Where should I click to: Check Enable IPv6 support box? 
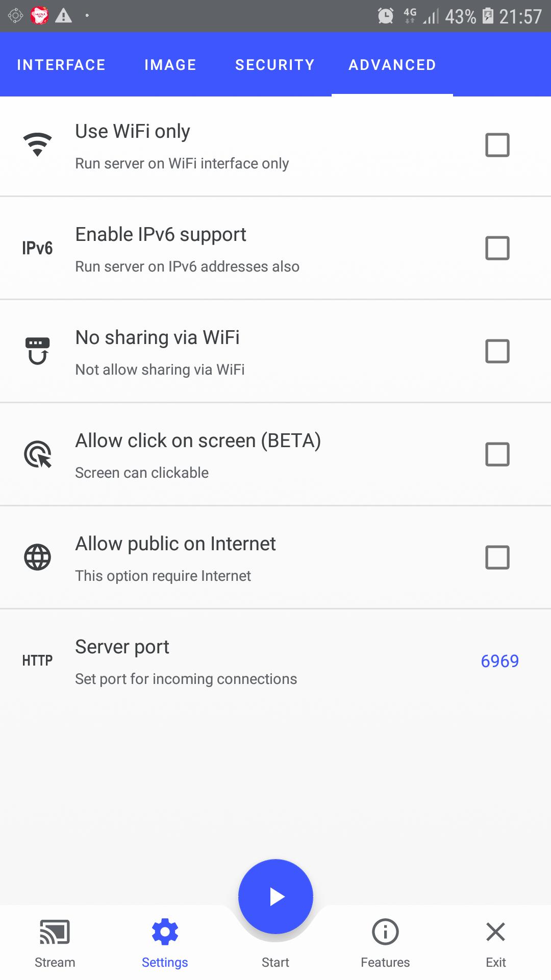coord(497,248)
